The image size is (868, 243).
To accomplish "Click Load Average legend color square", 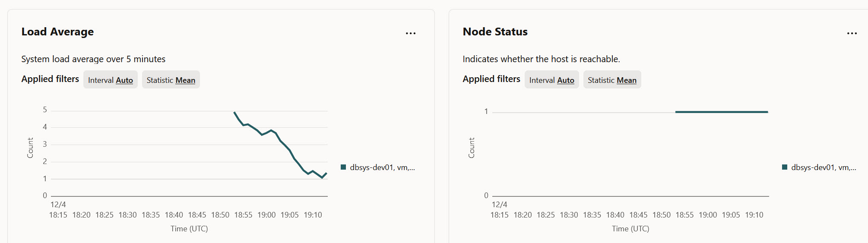I will (x=343, y=167).
